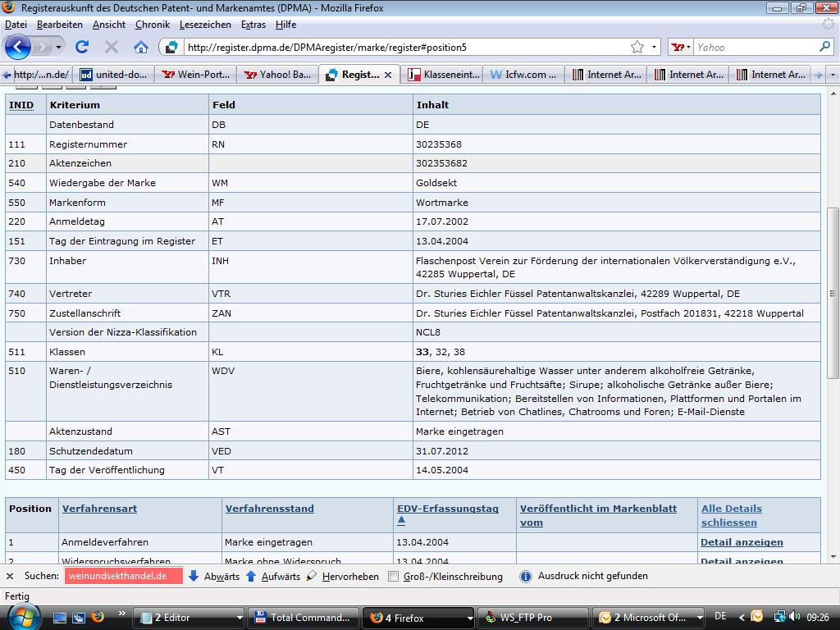Click Hervorheben to highlight all matches
This screenshot has width=840, height=630.
[x=344, y=576]
